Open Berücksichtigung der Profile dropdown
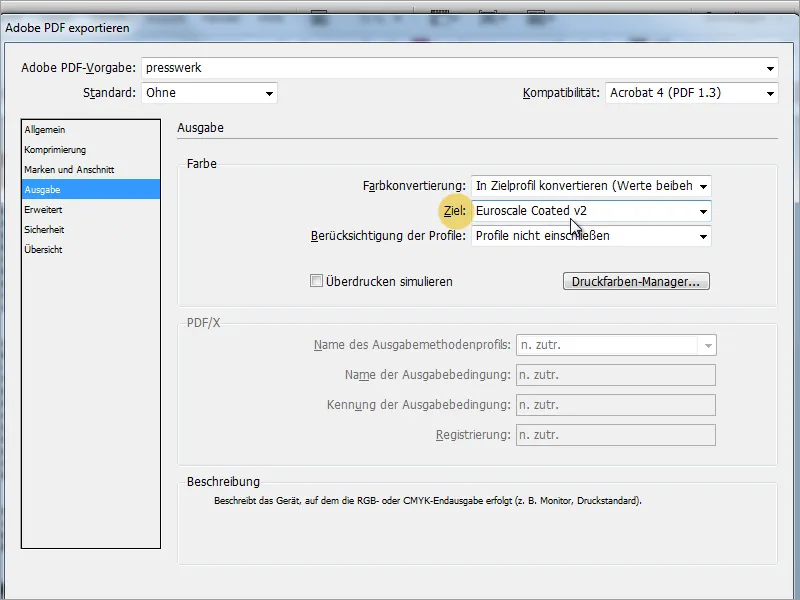The height and width of the screenshot is (600, 800). (591, 236)
